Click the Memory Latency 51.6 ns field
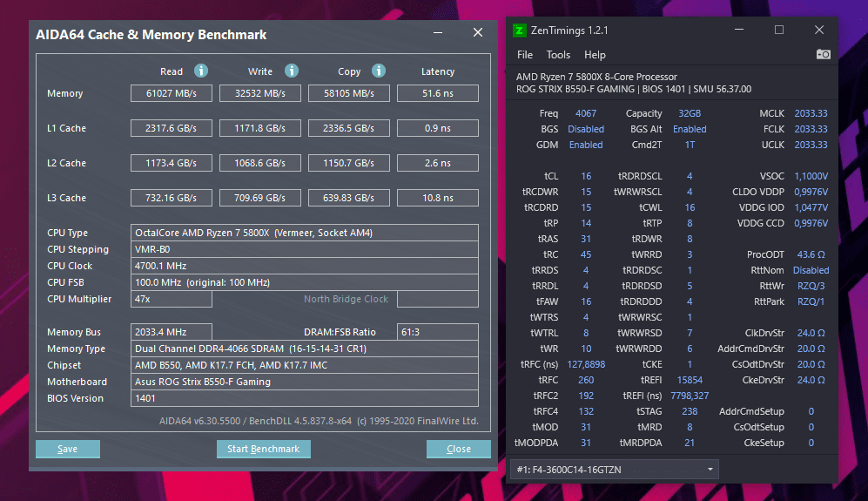Screen dimensions: 868x501 click(438, 93)
